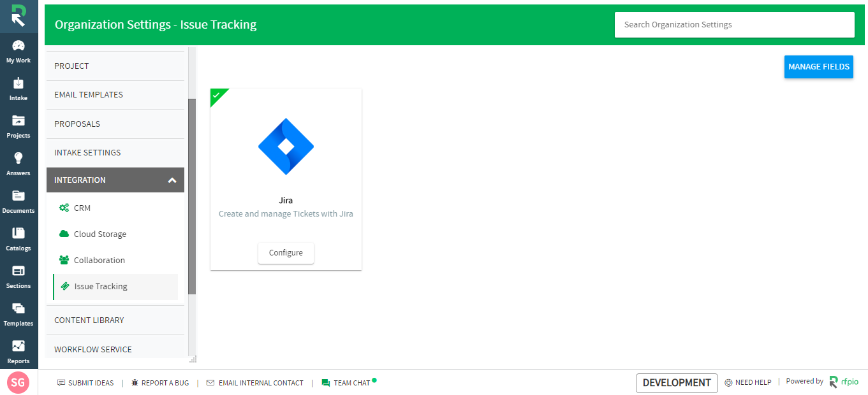
Task: Click the Jira logo
Action: click(x=286, y=147)
